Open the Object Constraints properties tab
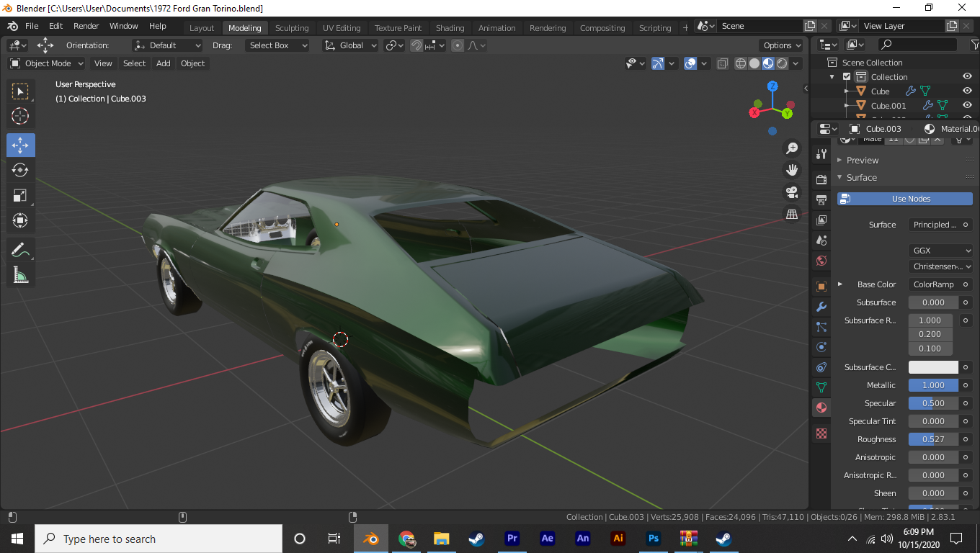 pos(821,367)
